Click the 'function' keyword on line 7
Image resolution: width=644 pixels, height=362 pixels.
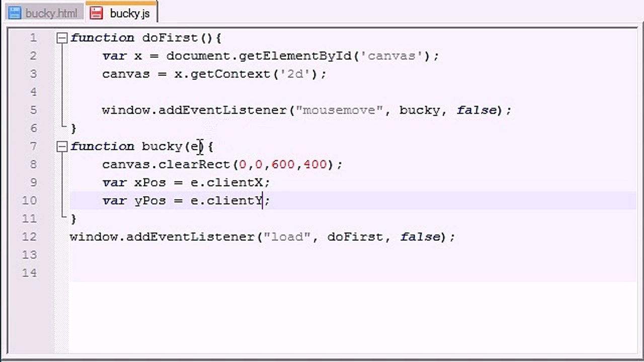coord(102,146)
